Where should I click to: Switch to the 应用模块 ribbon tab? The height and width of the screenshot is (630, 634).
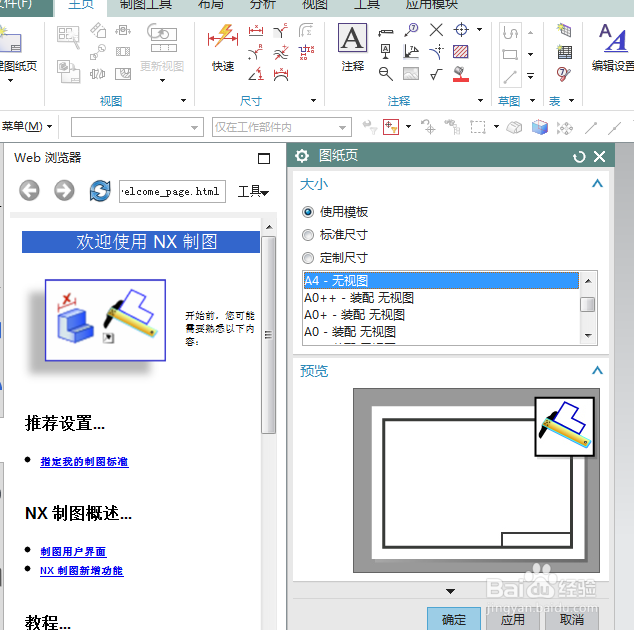[x=431, y=5]
